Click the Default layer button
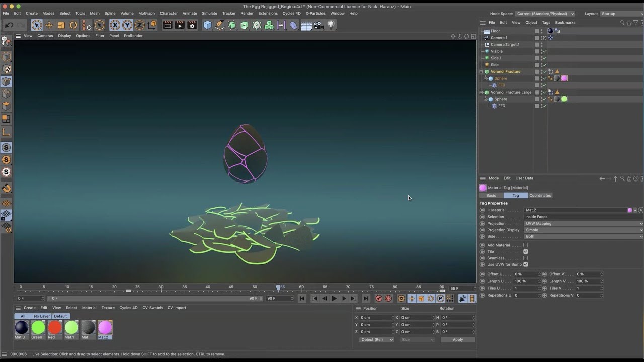The height and width of the screenshot is (362, 644). pos(60,316)
